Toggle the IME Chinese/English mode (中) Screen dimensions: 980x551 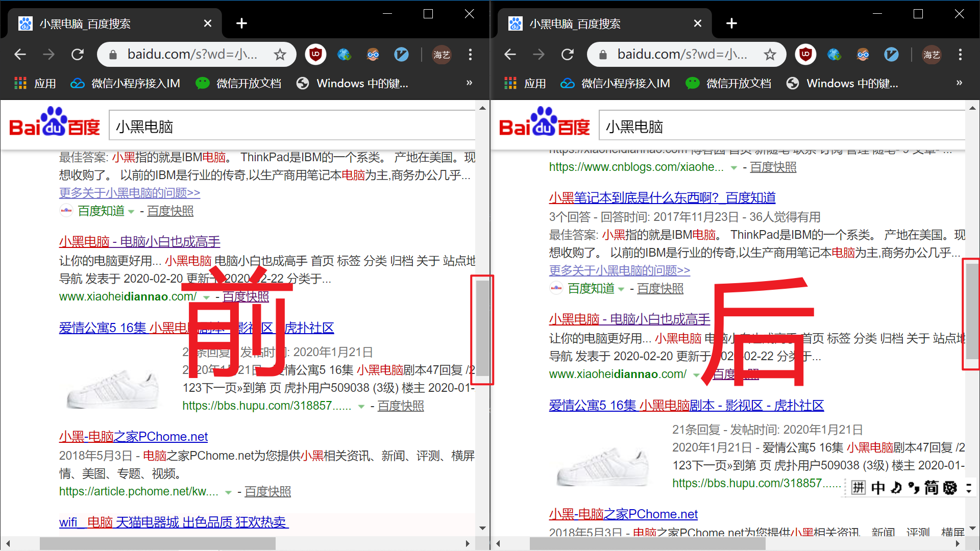(877, 488)
